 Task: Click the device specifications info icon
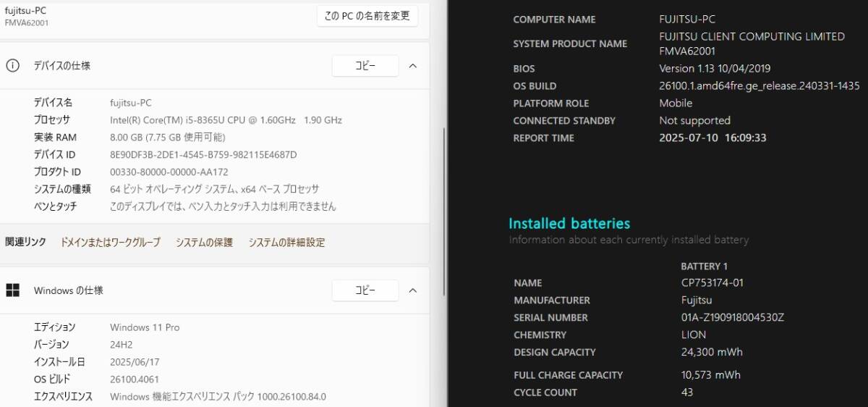point(12,65)
